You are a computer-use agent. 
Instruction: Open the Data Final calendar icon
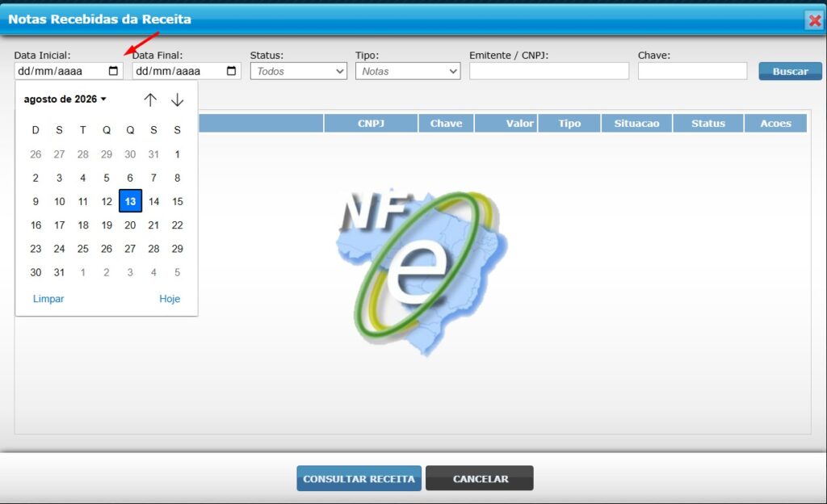tap(232, 70)
